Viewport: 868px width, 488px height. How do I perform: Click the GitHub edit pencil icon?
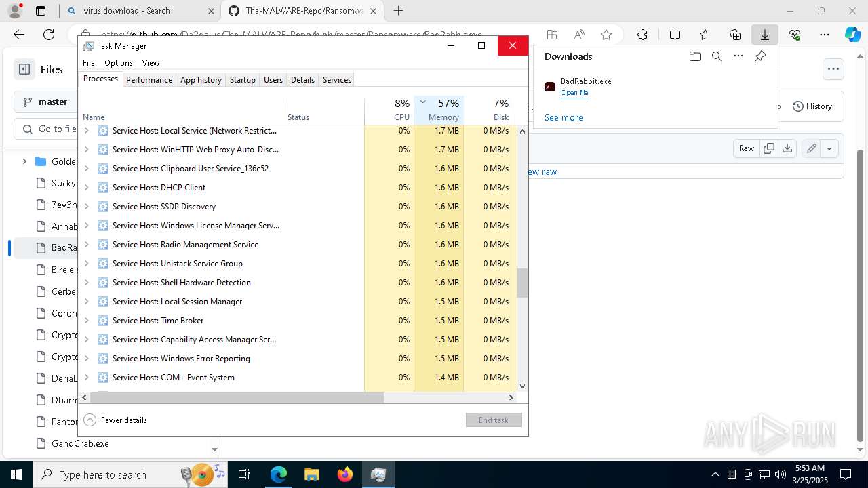[811, 148]
